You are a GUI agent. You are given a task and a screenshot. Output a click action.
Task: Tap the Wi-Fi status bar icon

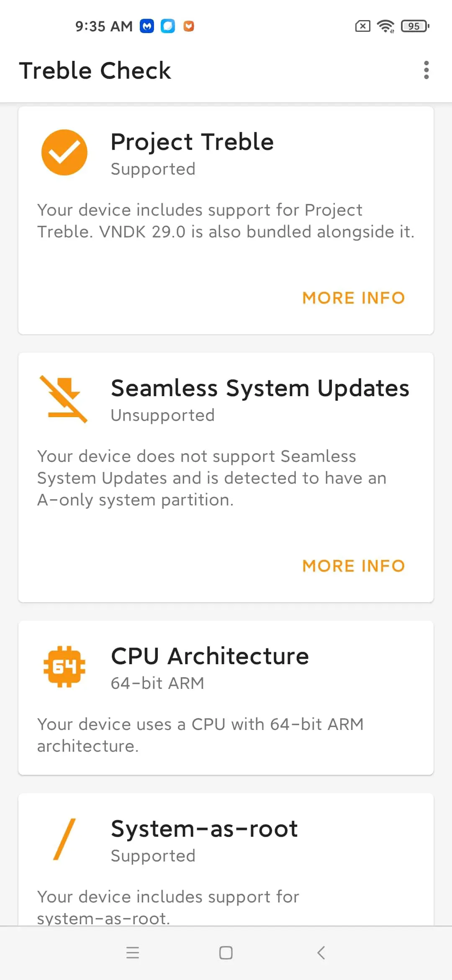(x=385, y=26)
